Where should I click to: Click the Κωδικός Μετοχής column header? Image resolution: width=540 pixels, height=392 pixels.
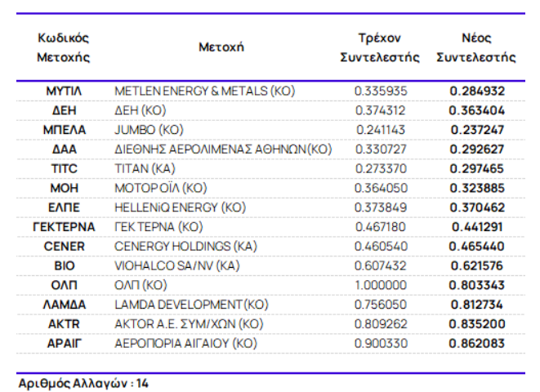coord(64,48)
